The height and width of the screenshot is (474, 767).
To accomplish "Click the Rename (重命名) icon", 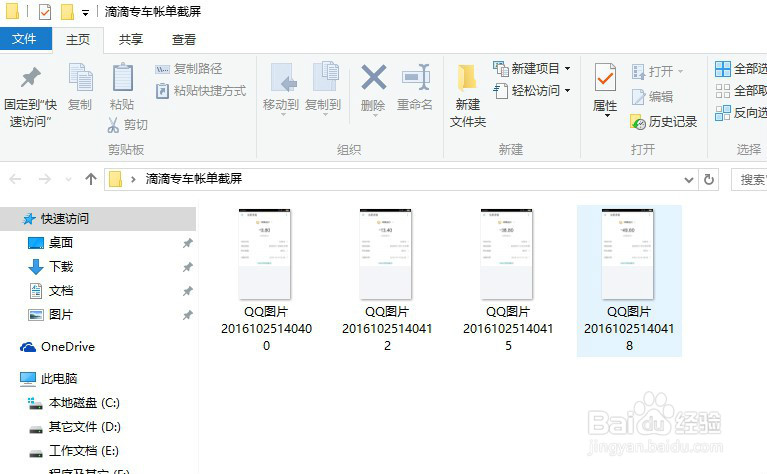I will pos(415,77).
